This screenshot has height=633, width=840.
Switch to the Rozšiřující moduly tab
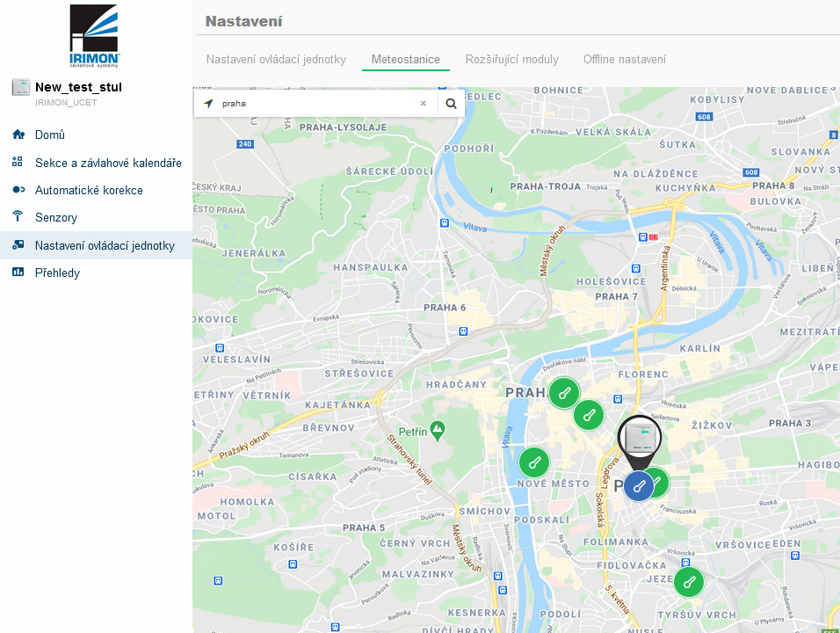coord(511,60)
